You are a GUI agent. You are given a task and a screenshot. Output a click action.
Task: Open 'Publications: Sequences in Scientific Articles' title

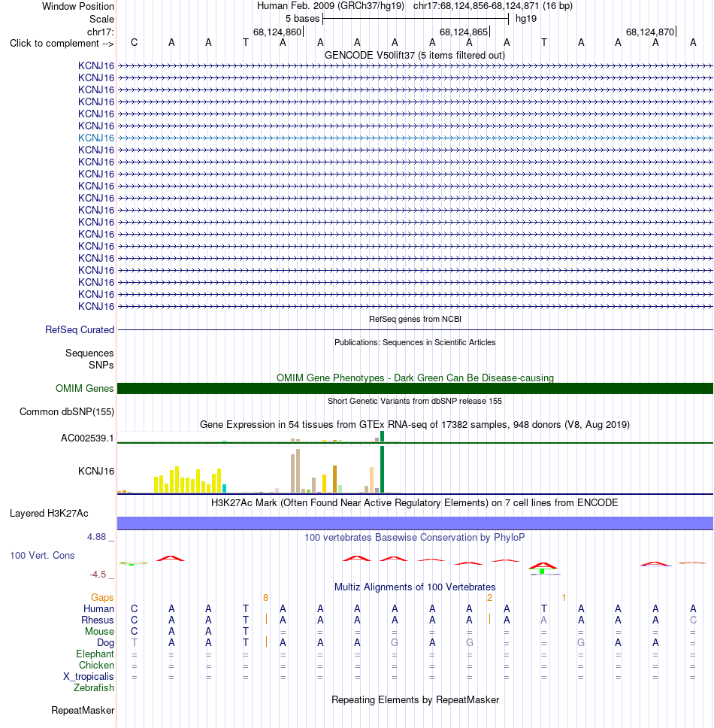tap(415, 342)
